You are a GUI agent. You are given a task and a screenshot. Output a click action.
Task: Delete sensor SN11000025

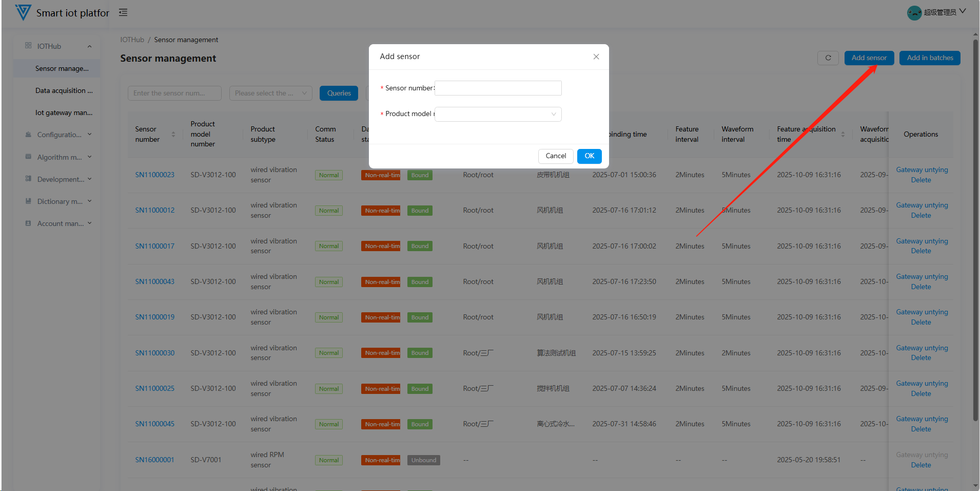point(920,393)
